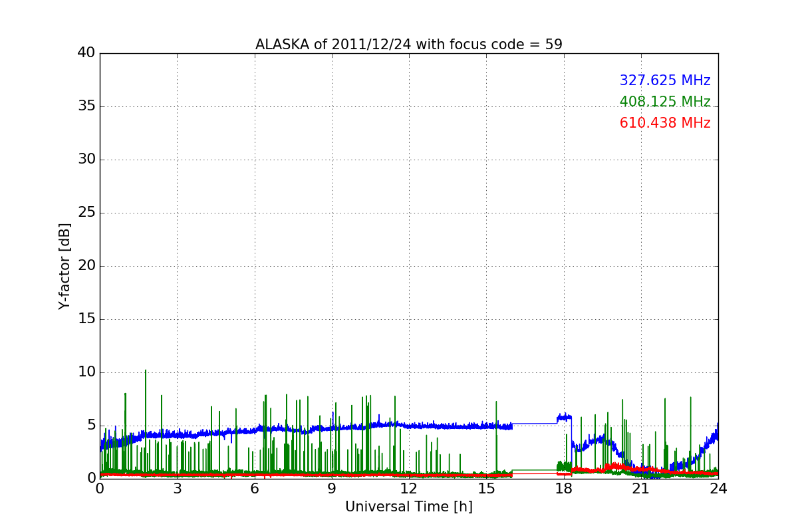The height and width of the screenshot is (532, 798).
Task: Click the x-axis tick label 21
Action: click(x=641, y=488)
